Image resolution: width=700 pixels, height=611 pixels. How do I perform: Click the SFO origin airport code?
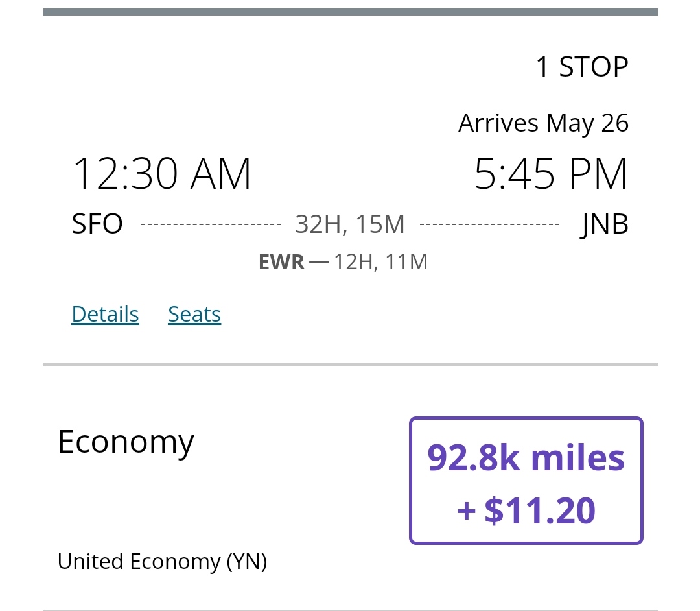pos(97,224)
